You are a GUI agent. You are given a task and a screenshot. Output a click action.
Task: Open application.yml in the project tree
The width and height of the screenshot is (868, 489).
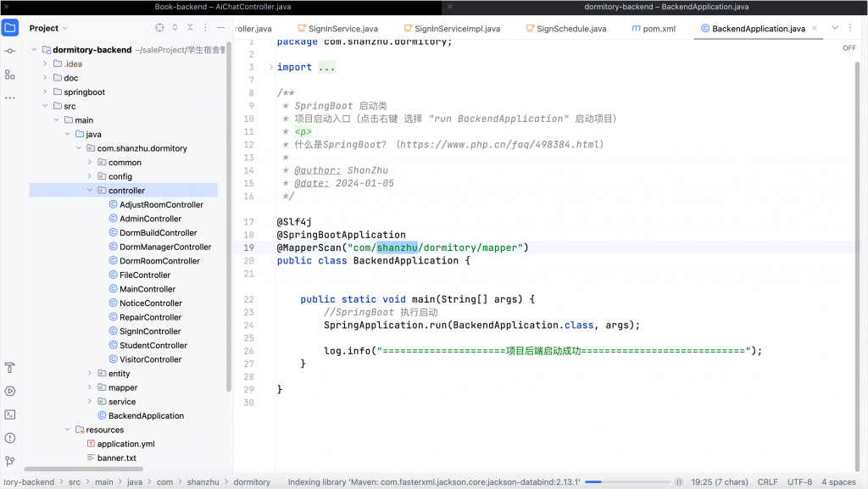pyautogui.click(x=125, y=444)
